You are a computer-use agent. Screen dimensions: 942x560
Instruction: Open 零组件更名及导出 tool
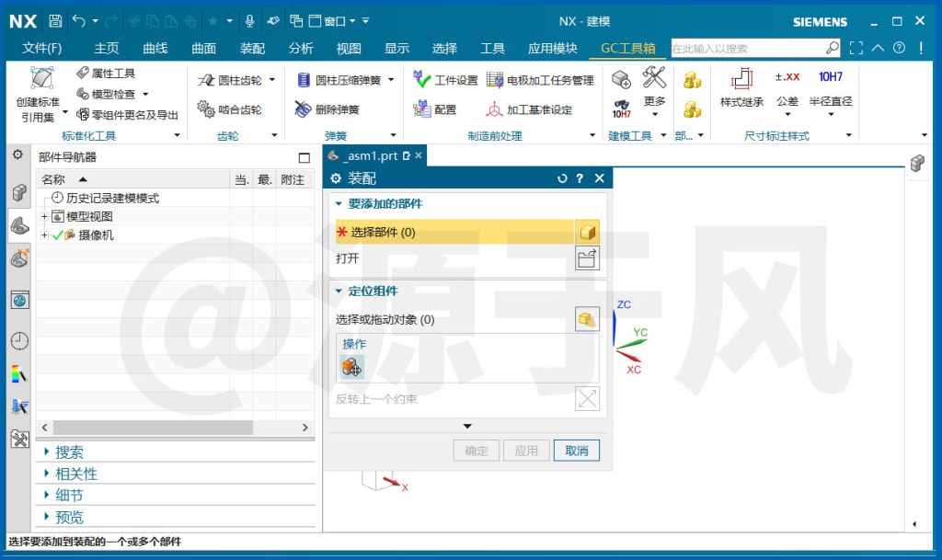(128, 115)
